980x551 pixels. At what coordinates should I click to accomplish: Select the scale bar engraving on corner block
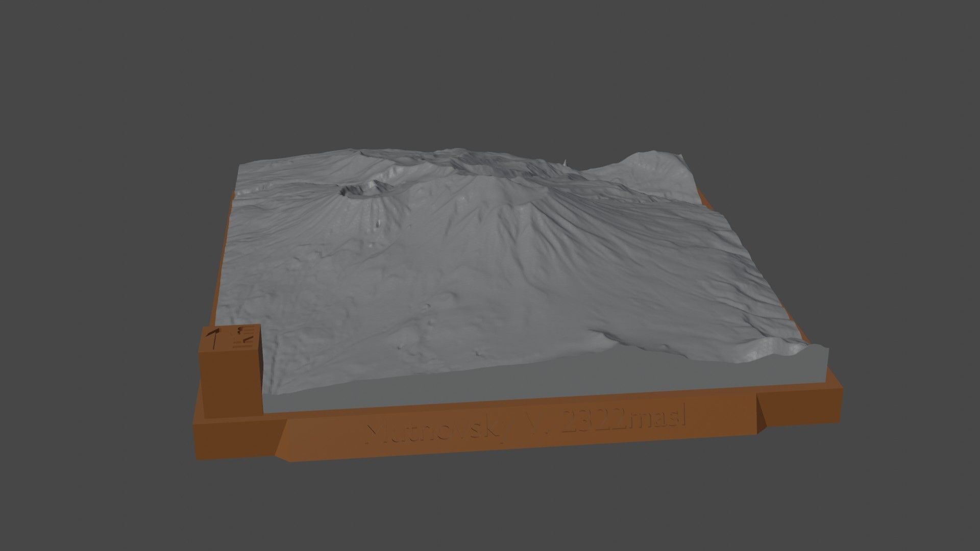[x=243, y=337]
